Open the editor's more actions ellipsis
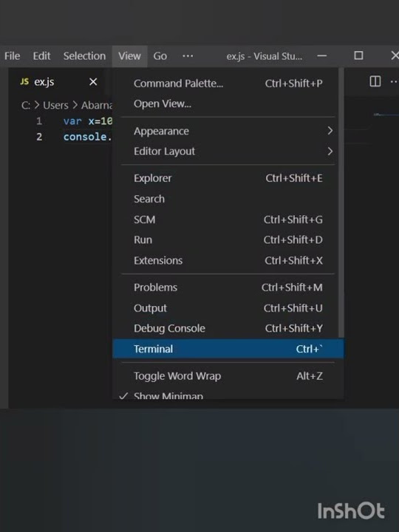 click(394, 81)
